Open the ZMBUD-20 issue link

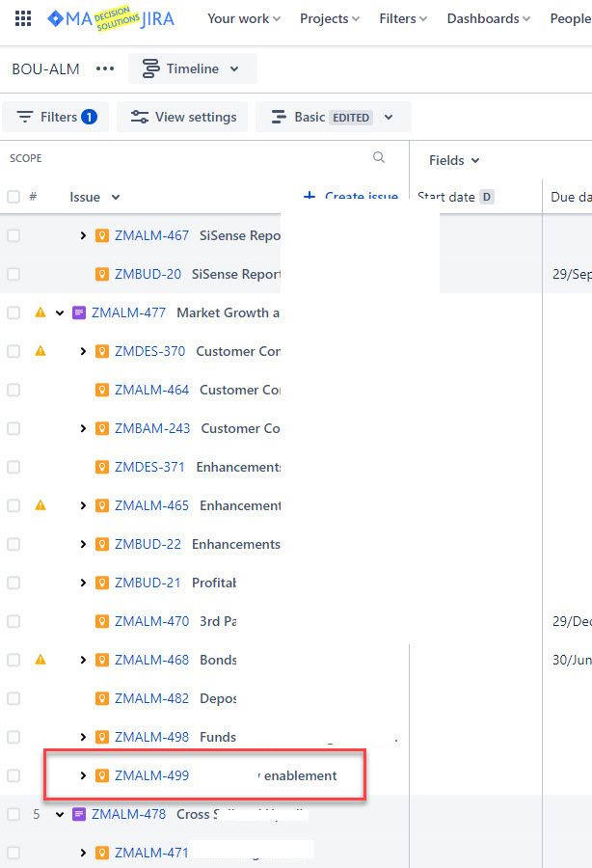[x=148, y=274]
